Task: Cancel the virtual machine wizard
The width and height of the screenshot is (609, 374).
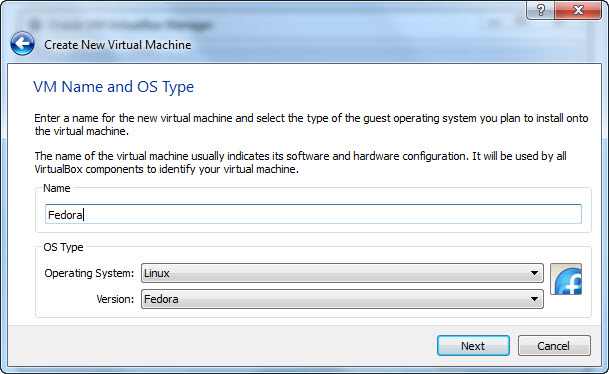Action: pyautogui.click(x=554, y=346)
